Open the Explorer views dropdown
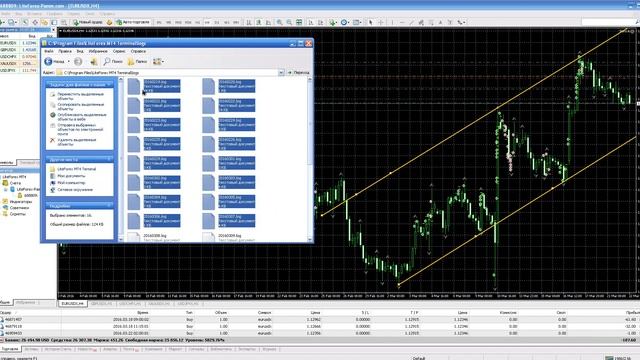 (x=158, y=62)
